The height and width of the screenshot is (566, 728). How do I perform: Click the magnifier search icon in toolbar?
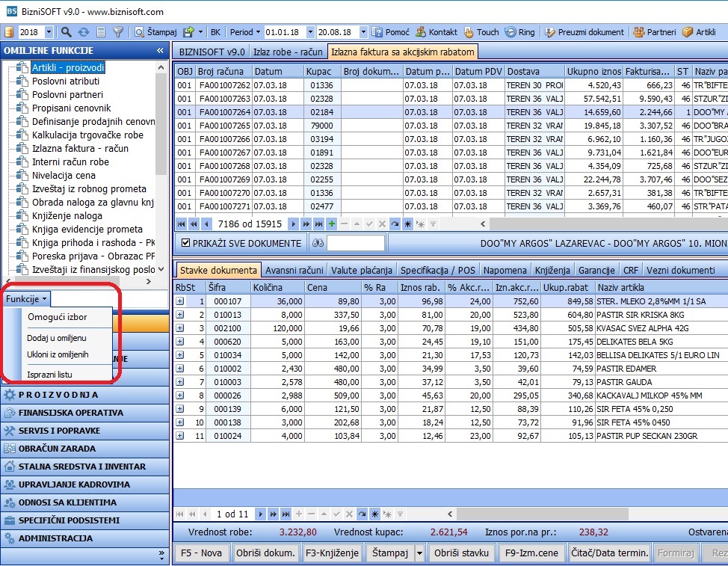coord(66,32)
